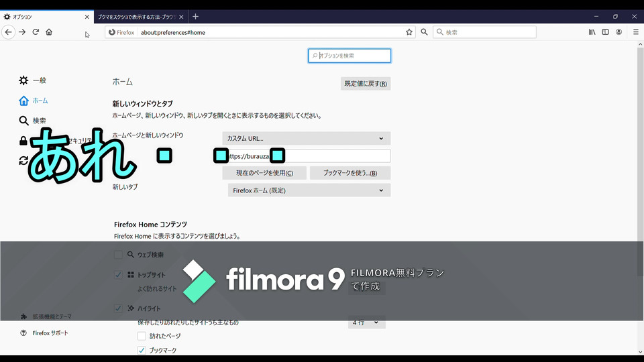The height and width of the screenshot is (362, 644).
Task: Open a new tab with plus button
Action: click(195, 16)
